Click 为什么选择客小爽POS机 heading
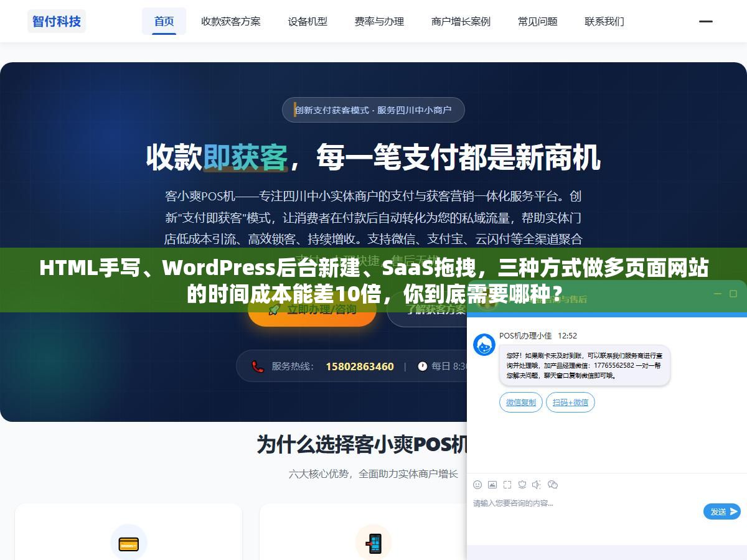747x560 pixels. tap(362, 444)
